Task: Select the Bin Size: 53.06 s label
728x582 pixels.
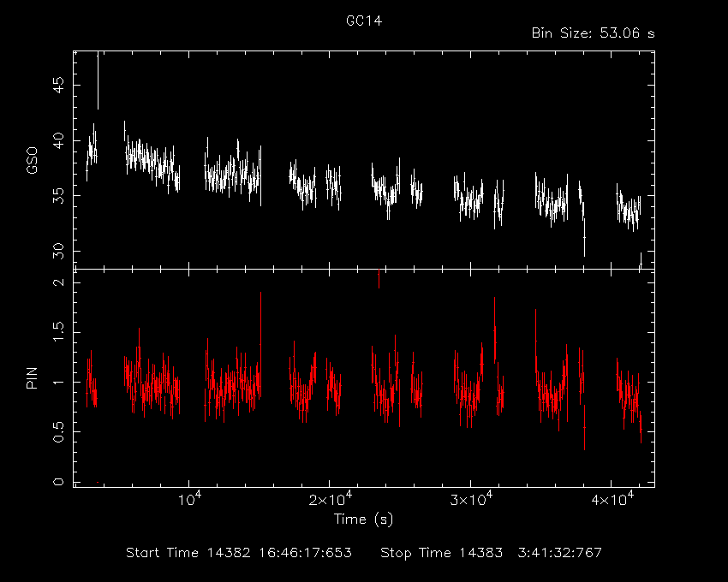Action: click(593, 33)
